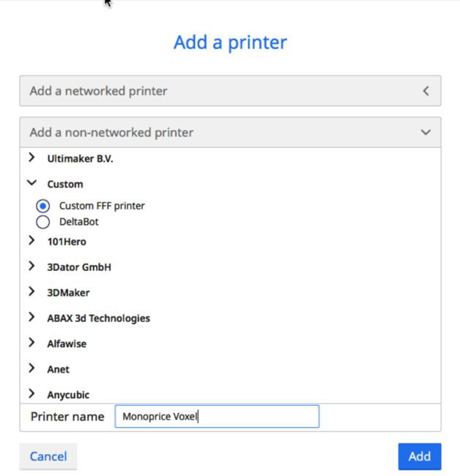Click the Anycubic manufacturer label
This screenshot has height=476, width=460.
[x=68, y=395]
